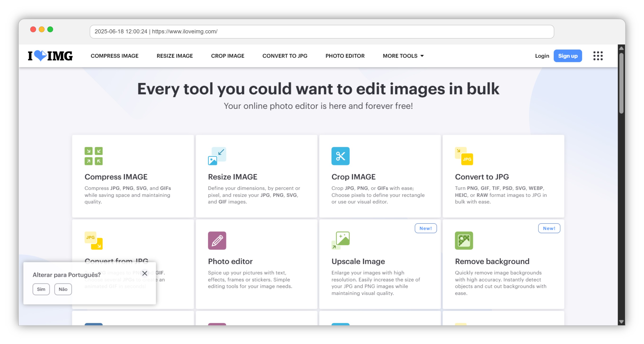The width and height of the screenshot is (644, 344).
Task: Click the Compress IMAGE green arrows icon
Action: click(x=94, y=156)
